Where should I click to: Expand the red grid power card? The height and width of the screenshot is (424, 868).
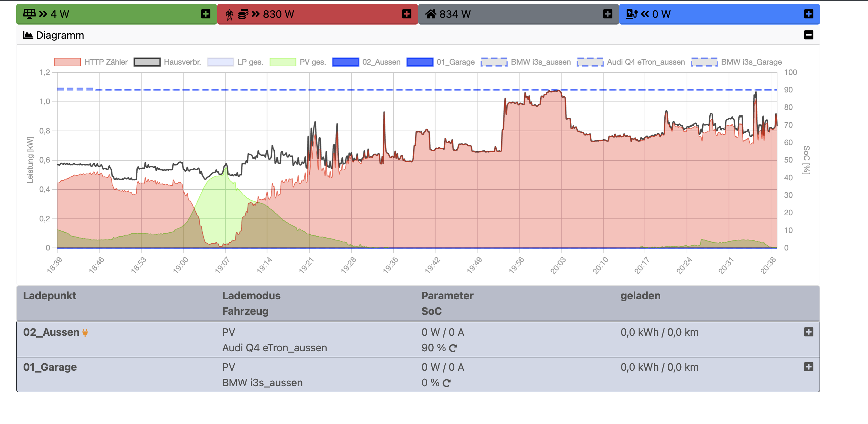[x=407, y=14]
